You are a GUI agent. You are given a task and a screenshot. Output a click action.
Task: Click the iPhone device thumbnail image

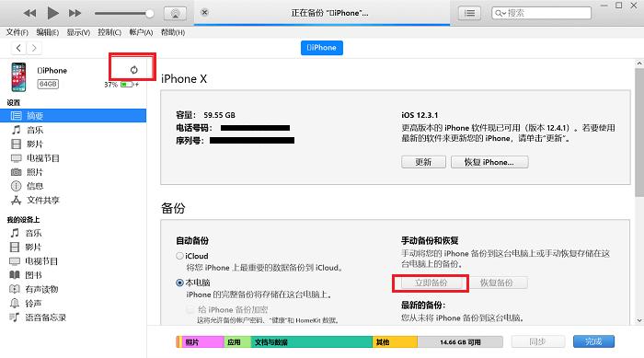pos(18,77)
